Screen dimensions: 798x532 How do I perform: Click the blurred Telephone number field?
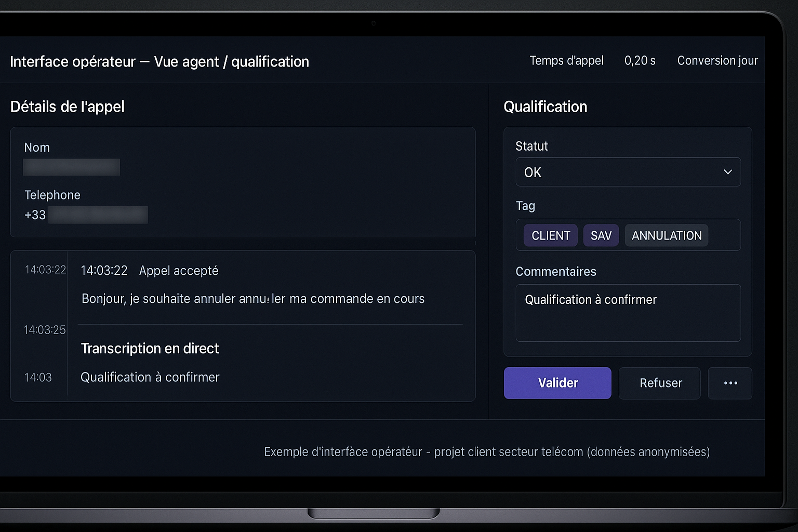tap(98, 215)
